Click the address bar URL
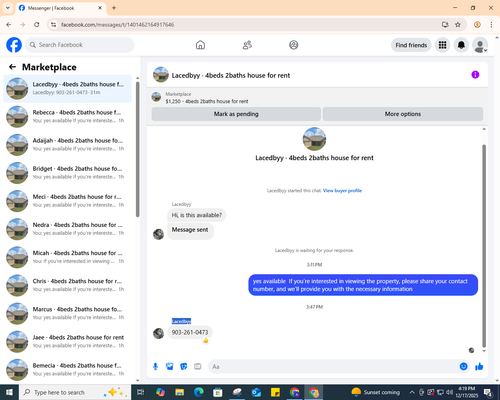The image size is (500, 400). [117, 25]
